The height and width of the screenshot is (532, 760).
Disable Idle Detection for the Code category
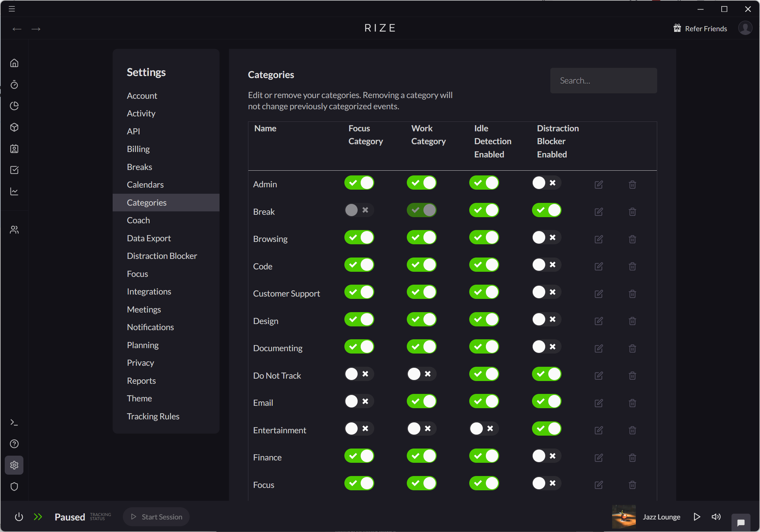pos(484,265)
